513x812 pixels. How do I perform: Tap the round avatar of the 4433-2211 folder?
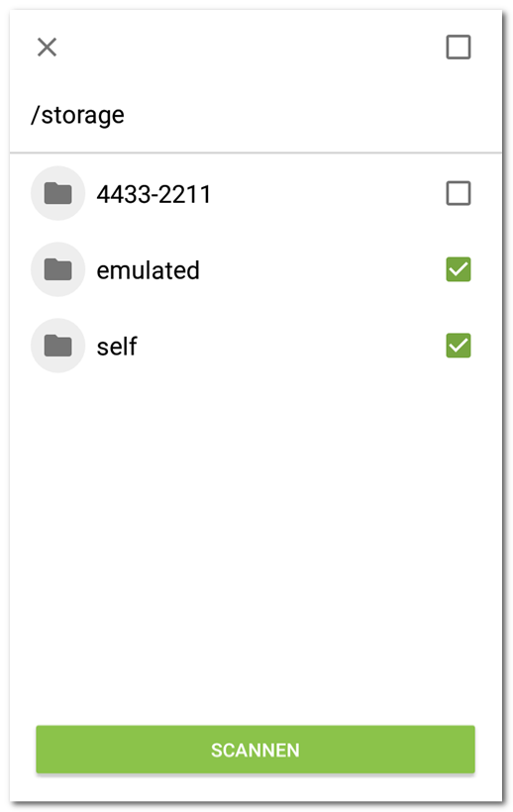58,194
